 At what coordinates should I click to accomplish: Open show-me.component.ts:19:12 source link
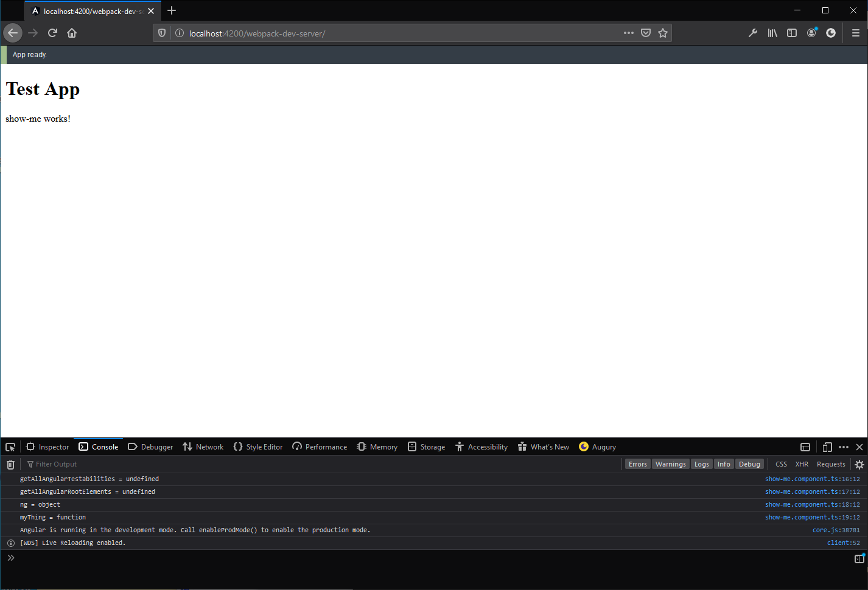point(812,518)
